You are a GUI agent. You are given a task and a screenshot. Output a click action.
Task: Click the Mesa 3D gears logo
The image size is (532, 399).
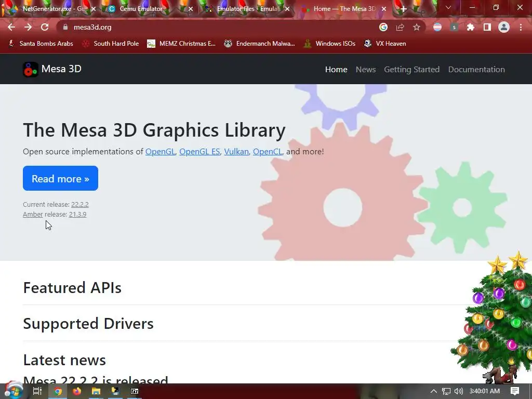(x=31, y=69)
